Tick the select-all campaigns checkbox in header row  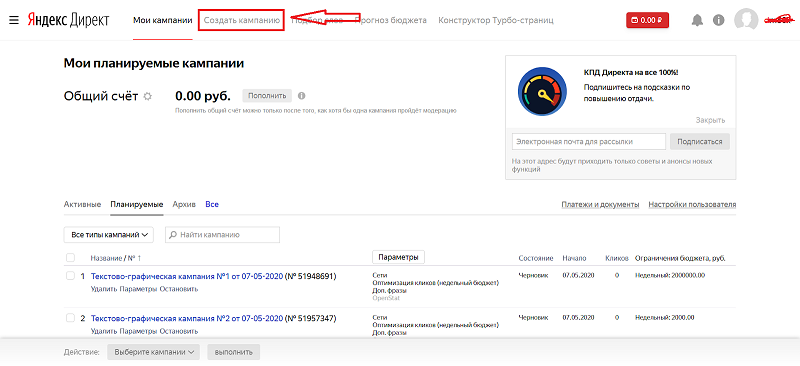70,257
